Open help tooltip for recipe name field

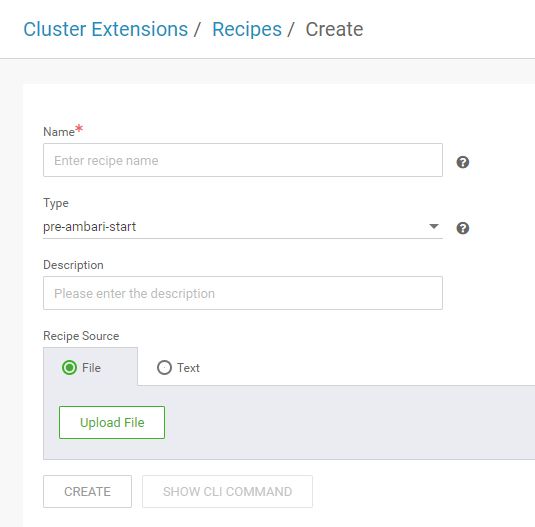pos(463,162)
